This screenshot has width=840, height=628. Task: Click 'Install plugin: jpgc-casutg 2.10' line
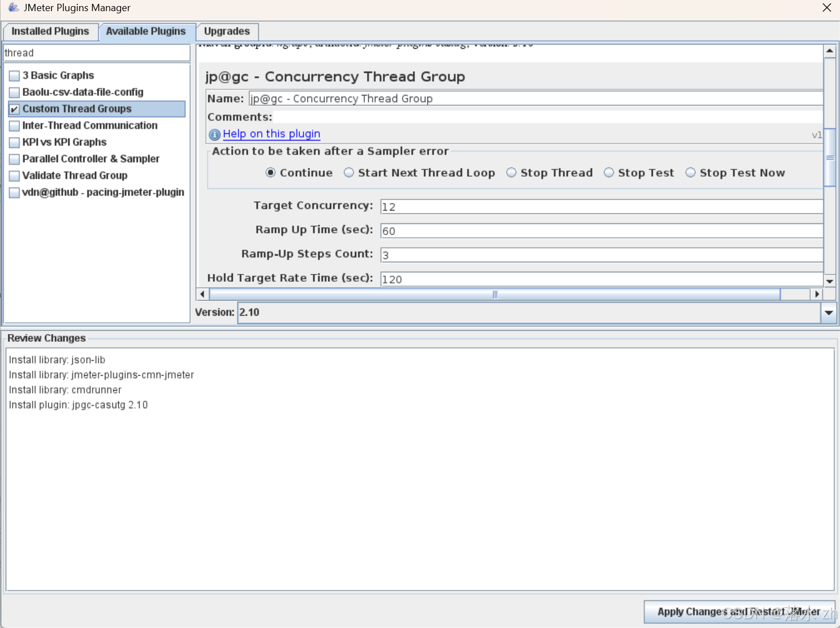[x=78, y=405]
